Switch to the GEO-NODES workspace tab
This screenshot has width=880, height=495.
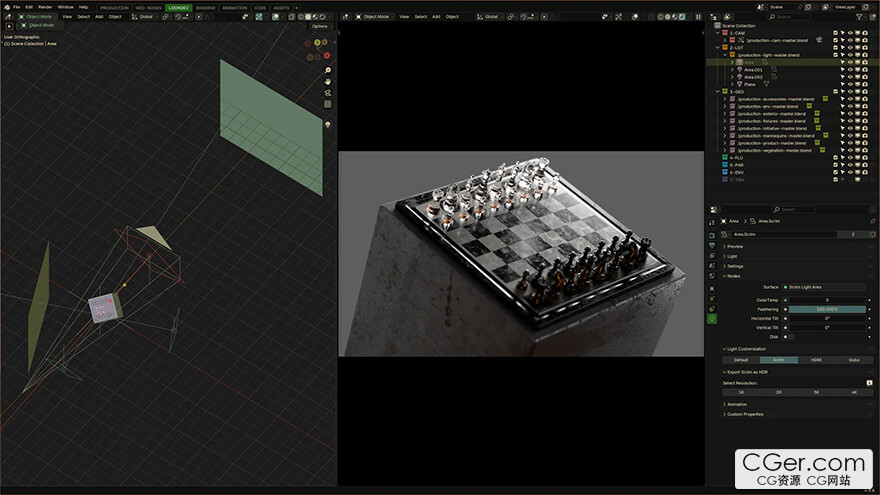149,8
